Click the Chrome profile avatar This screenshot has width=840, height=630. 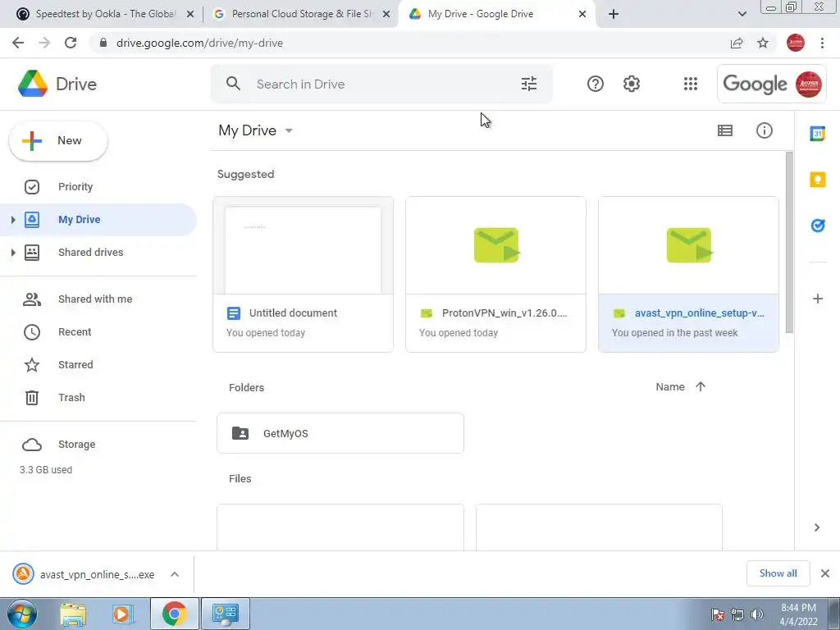coord(796,43)
